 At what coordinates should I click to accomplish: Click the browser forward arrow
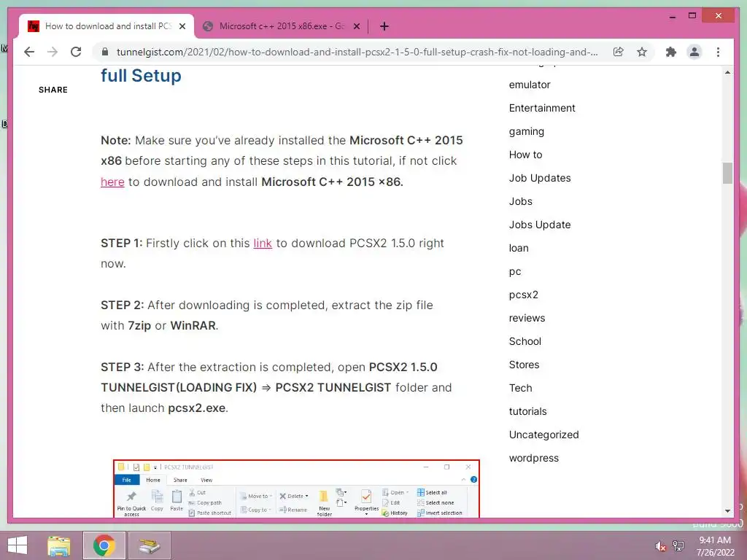click(x=53, y=52)
